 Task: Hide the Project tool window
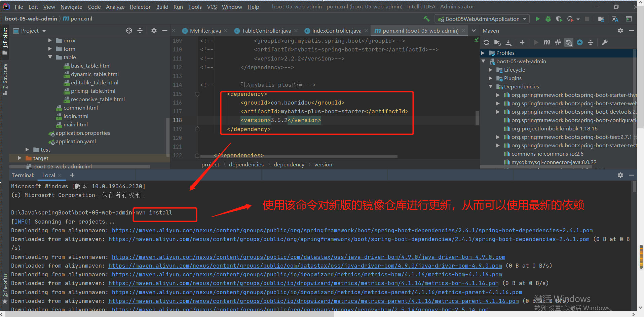164,31
